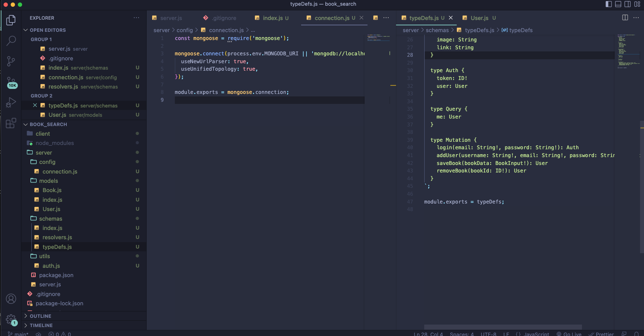Toggle the bottom panel layout icon
The height and width of the screenshot is (336, 644).
click(618, 4)
